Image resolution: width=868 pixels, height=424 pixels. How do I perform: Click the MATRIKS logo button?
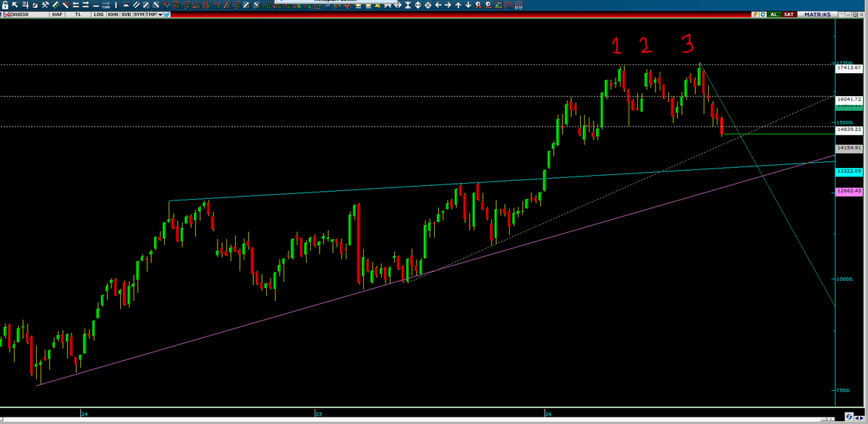(x=817, y=14)
